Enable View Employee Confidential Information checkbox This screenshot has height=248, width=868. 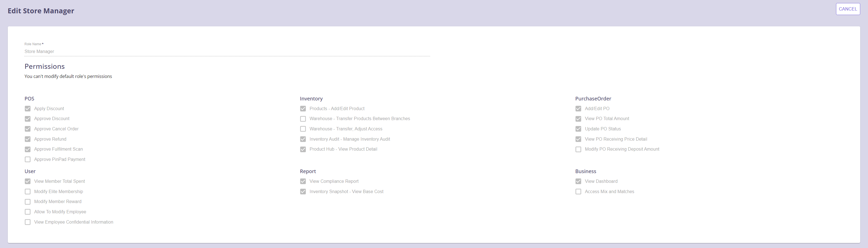[28, 222]
